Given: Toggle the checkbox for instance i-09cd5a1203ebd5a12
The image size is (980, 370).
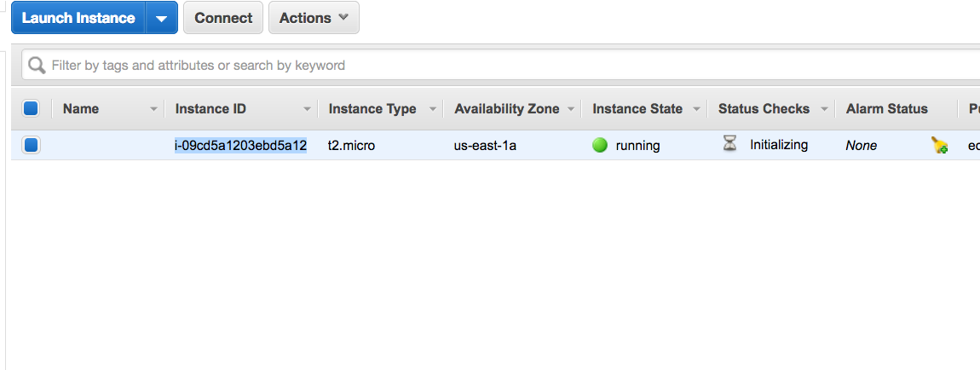Looking at the screenshot, I should click(x=31, y=146).
